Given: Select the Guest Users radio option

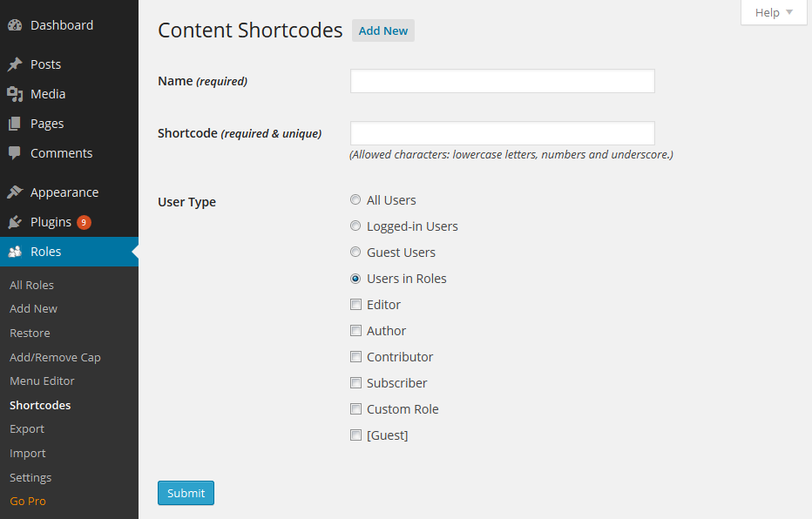Looking at the screenshot, I should 355,253.
